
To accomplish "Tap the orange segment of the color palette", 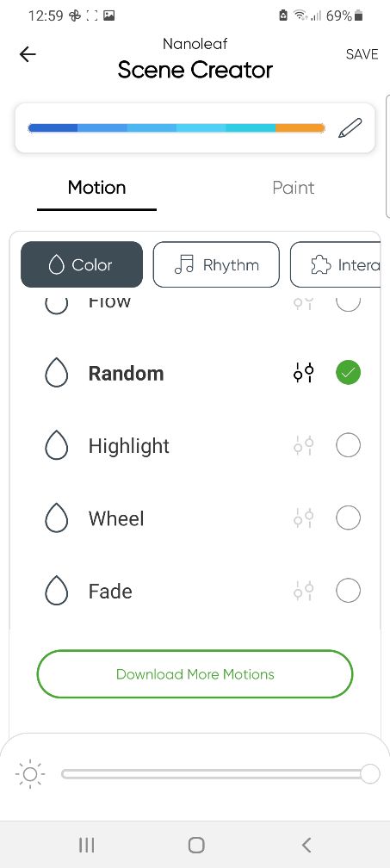I will (x=300, y=127).
